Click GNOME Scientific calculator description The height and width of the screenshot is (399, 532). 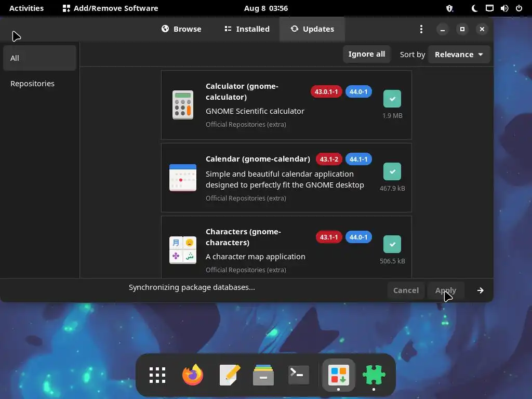[x=255, y=111]
